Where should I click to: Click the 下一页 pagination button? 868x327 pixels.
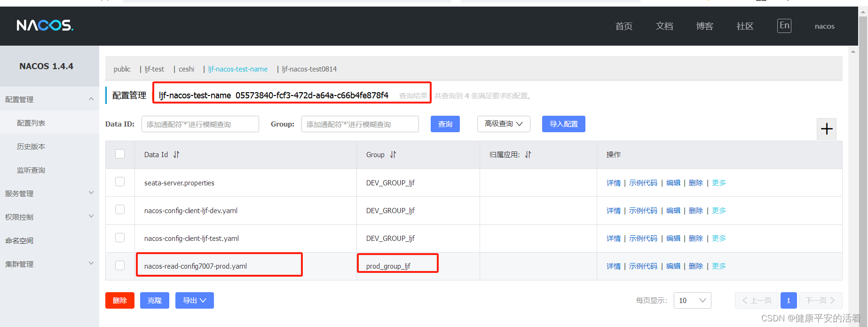coord(821,300)
